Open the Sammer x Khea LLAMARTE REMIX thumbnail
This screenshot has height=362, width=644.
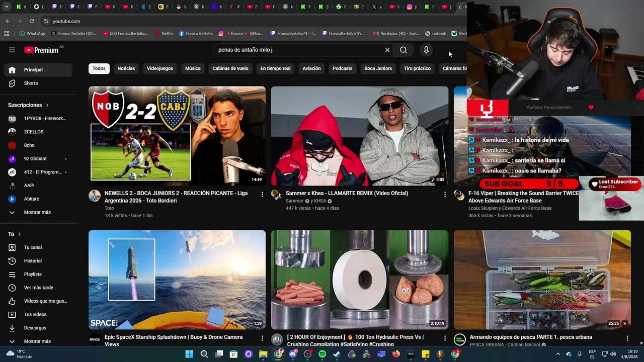point(360,136)
